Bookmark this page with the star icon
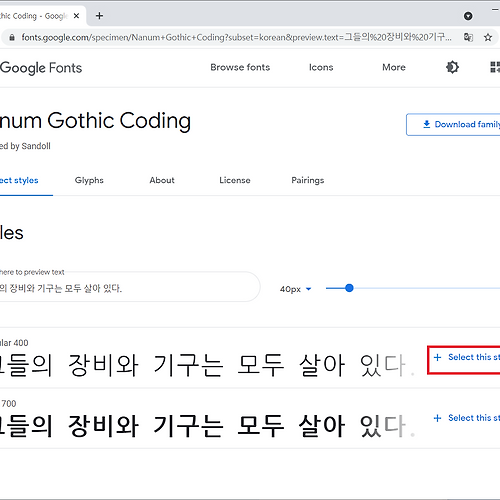 click(x=488, y=37)
